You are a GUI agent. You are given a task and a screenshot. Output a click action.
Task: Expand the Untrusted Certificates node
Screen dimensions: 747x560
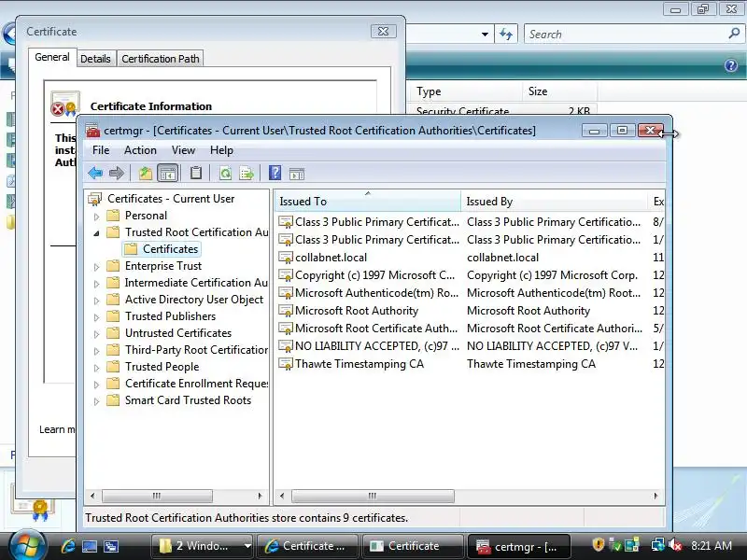pyautogui.click(x=96, y=334)
